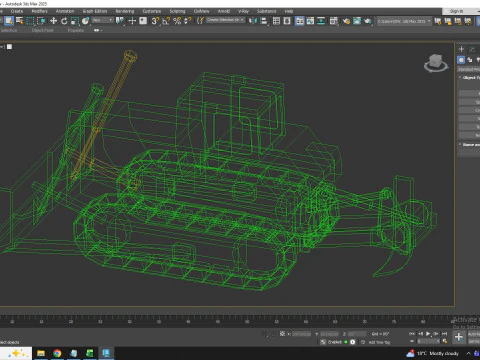Open File Explorer from the taskbar
The image size is (480, 360).
(41, 353)
